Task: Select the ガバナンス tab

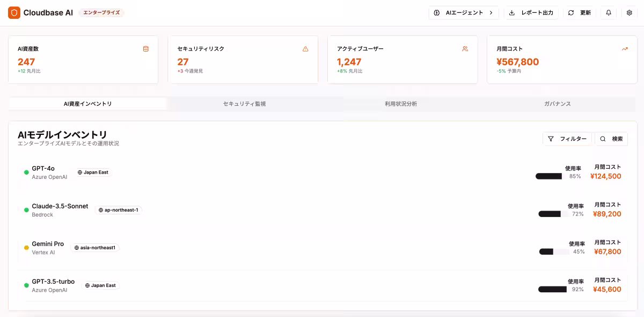Action: click(x=557, y=104)
